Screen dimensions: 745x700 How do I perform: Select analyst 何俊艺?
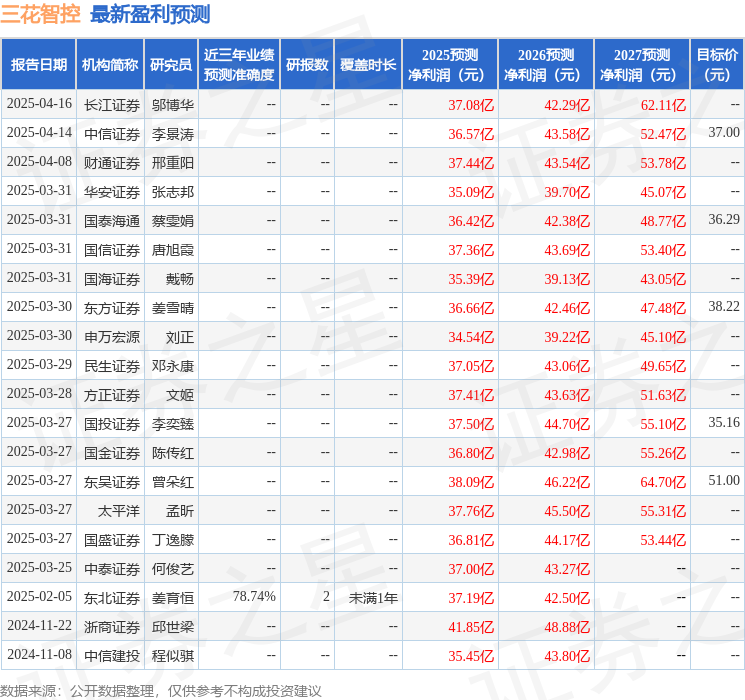click(172, 569)
